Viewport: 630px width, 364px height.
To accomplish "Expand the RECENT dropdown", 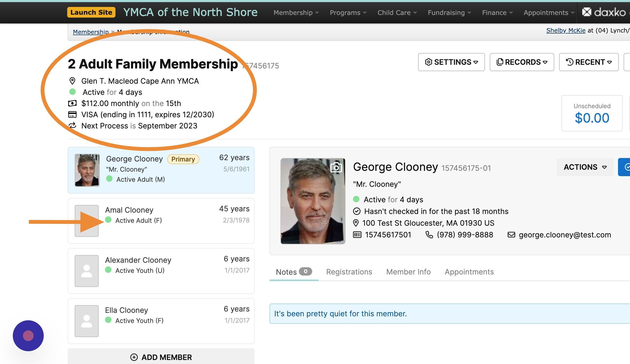I will click(589, 62).
